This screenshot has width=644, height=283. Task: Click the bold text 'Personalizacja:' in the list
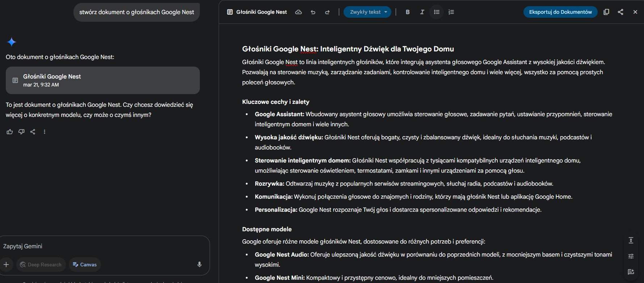tap(276, 210)
